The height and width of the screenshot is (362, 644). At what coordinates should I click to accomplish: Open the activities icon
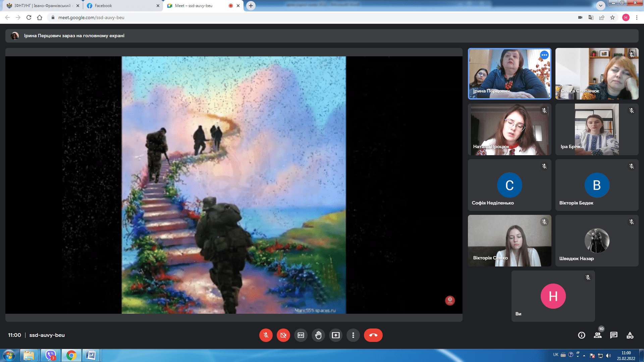(x=630, y=335)
